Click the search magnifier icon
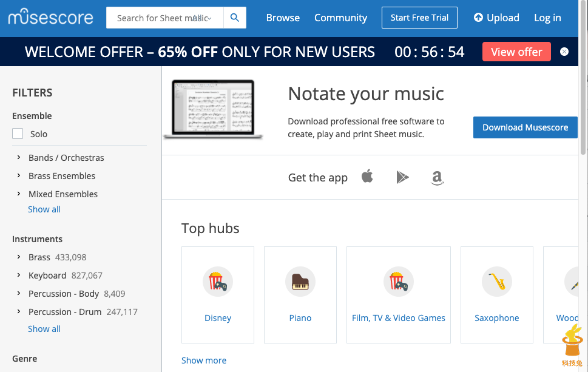588x372 pixels. click(235, 18)
